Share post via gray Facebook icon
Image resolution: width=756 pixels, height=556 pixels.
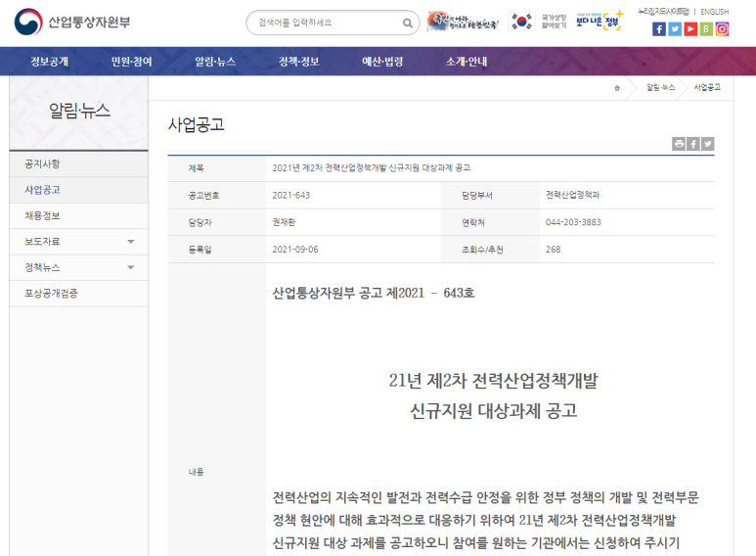(x=693, y=144)
